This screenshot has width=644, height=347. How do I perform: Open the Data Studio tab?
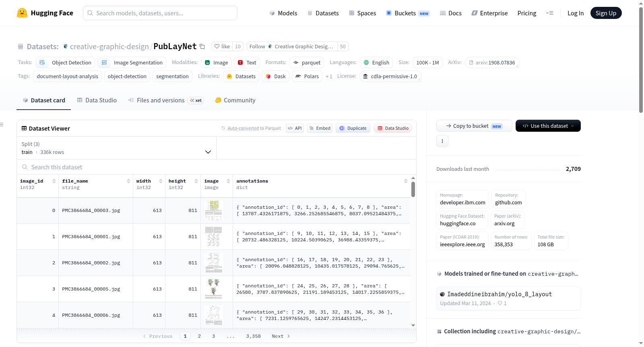click(x=97, y=100)
